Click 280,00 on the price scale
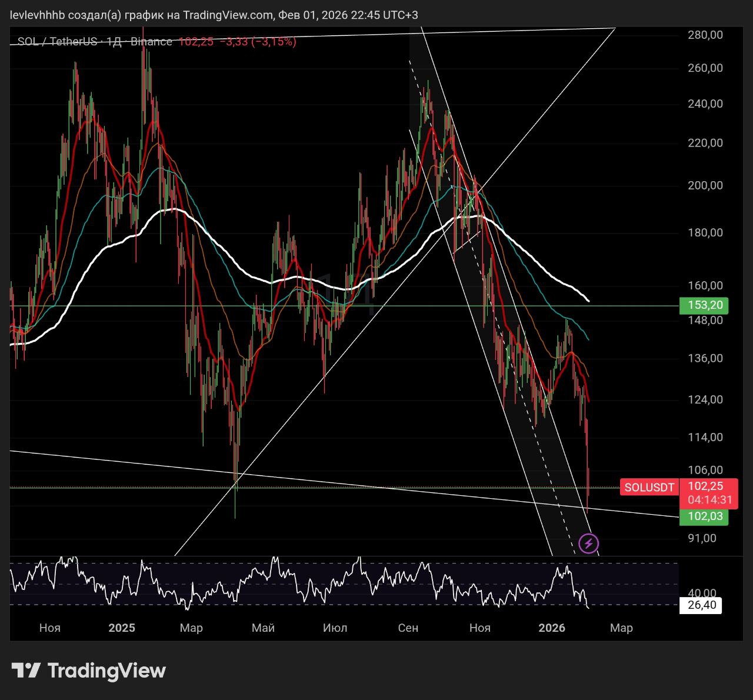Image resolution: width=753 pixels, height=700 pixels. click(x=705, y=35)
